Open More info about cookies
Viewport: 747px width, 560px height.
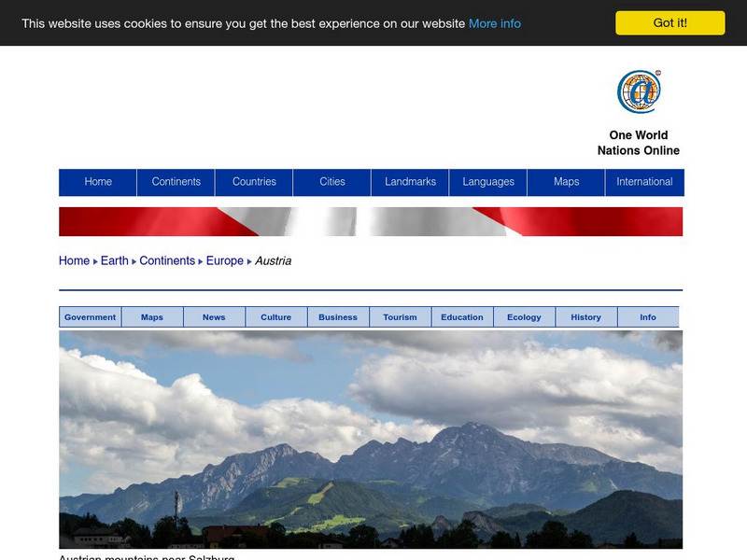[x=494, y=23]
